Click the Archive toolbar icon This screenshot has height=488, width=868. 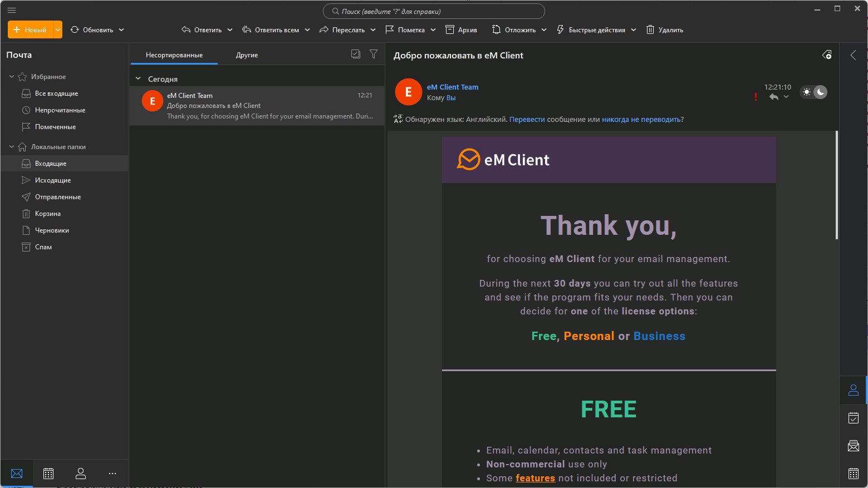[450, 29]
